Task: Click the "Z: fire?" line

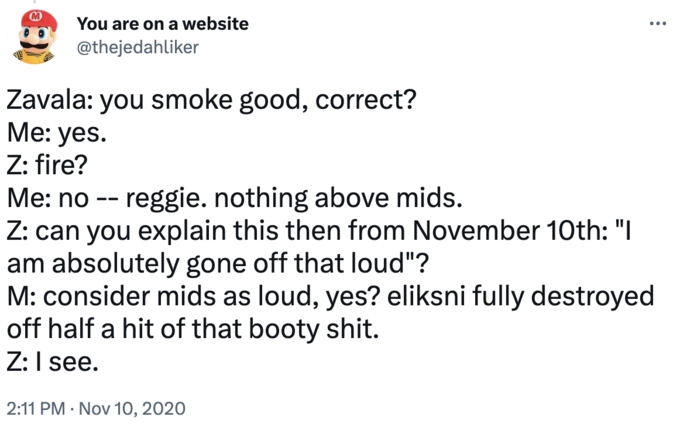Action: [47, 166]
